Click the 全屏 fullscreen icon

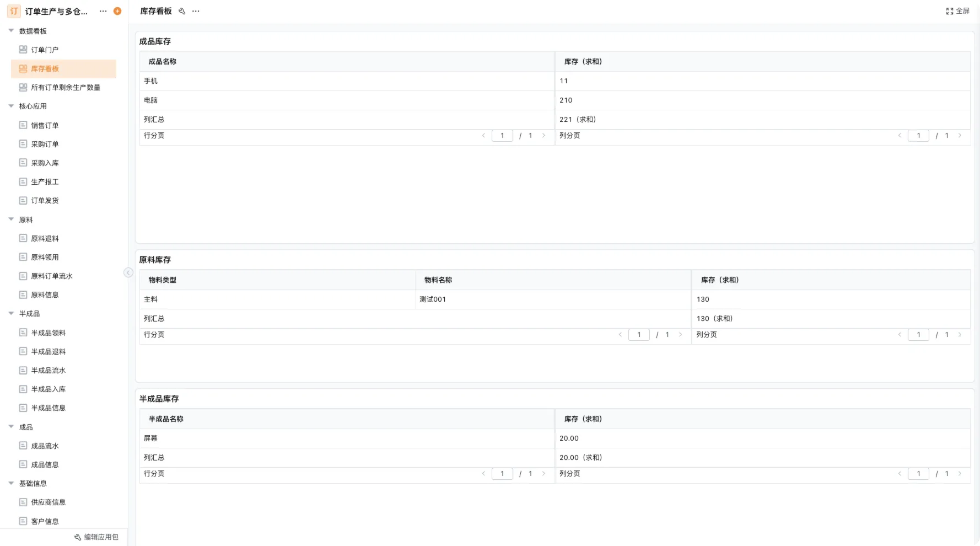950,11
